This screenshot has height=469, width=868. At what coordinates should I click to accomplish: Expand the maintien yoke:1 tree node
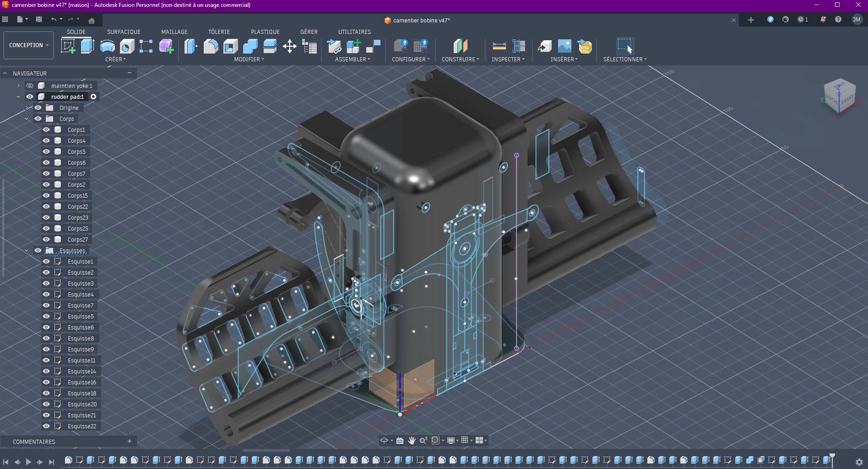click(x=18, y=86)
